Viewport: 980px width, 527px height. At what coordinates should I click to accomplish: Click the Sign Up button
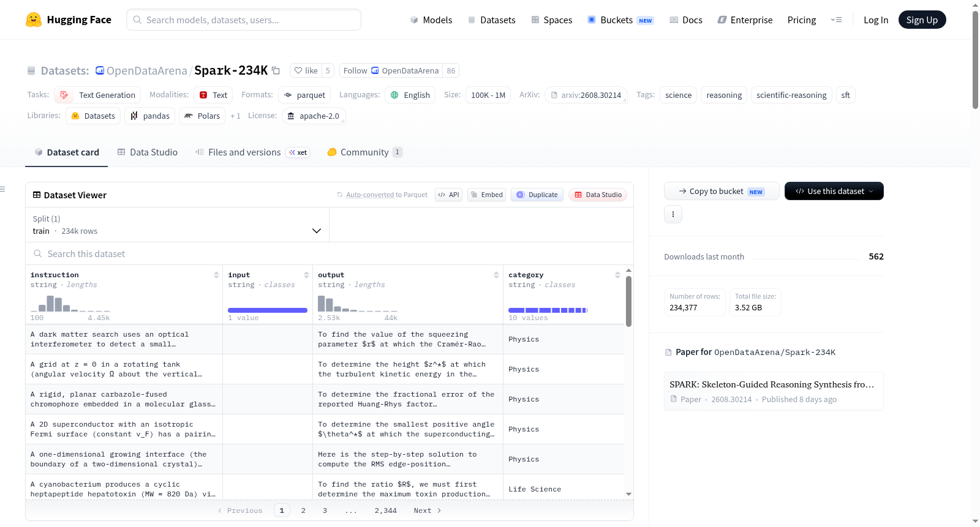tap(922, 20)
